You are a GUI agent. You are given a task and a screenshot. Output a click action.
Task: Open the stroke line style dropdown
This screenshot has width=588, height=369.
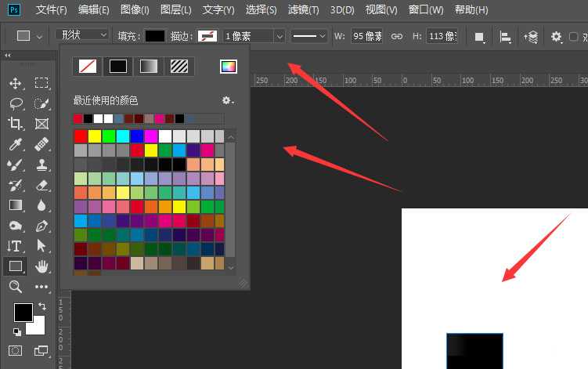pyautogui.click(x=309, y=36)
